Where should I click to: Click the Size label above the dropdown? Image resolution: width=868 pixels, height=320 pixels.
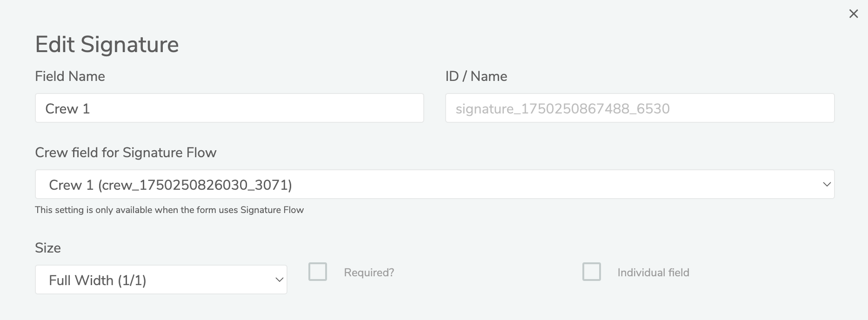click(47, 248)
